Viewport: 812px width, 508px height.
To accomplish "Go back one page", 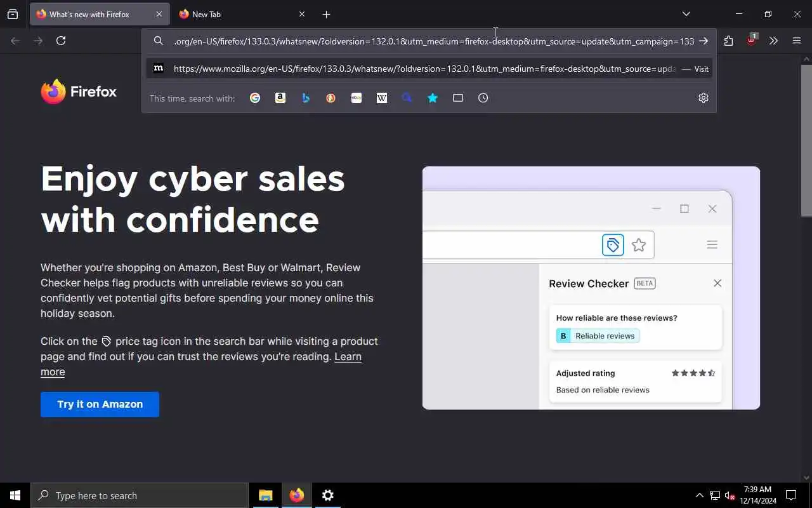I will coord(15,41).
